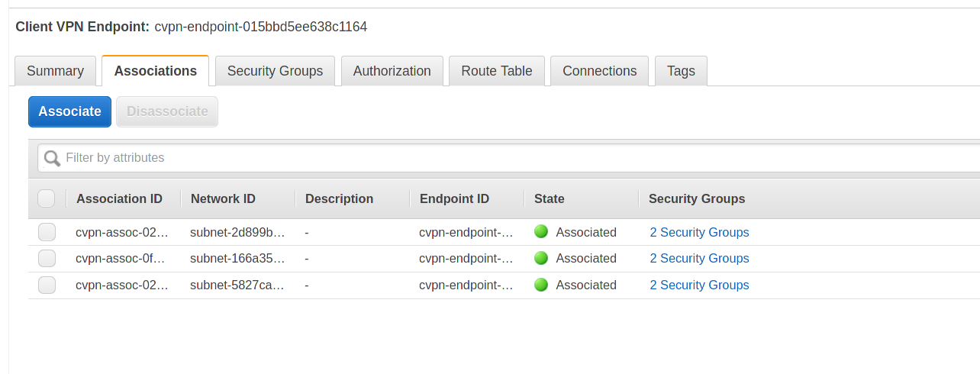Viewport: 980px width, 374px height.
Task: Click green status dot for subnet-166a35 row
Action: [541, 258]
